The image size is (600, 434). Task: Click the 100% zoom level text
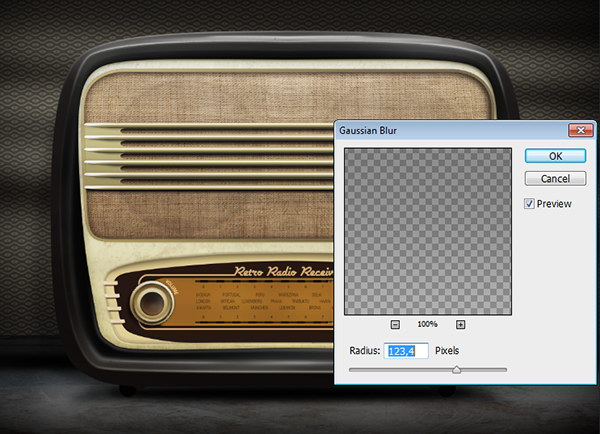point(427,324)
